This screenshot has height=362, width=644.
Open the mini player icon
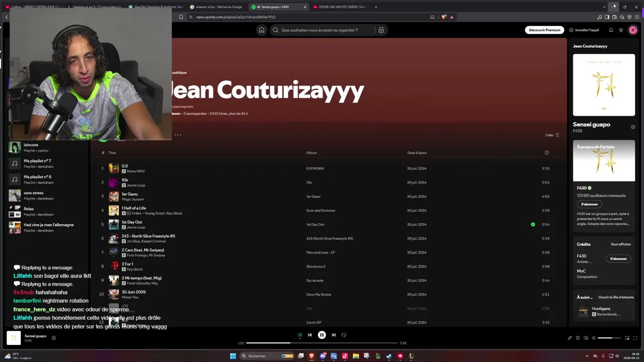(627, 338)
